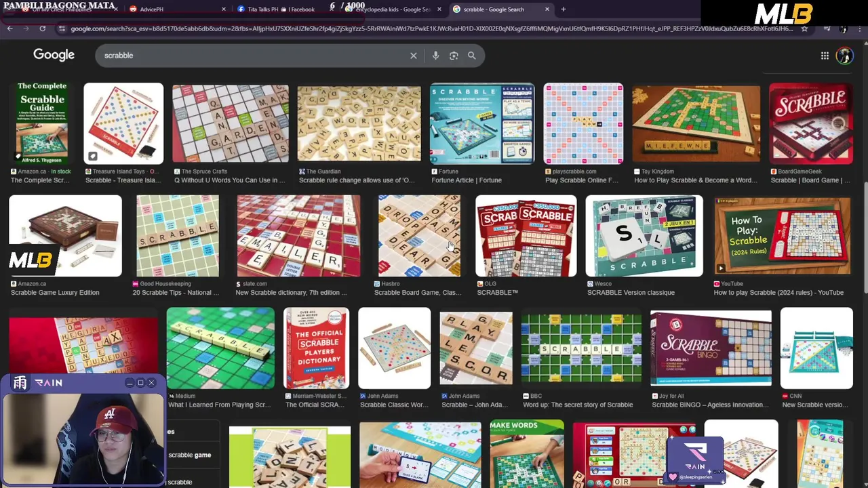
Task: Switch to encyclopedia kids Google Search tab
Action: point(393,9)
